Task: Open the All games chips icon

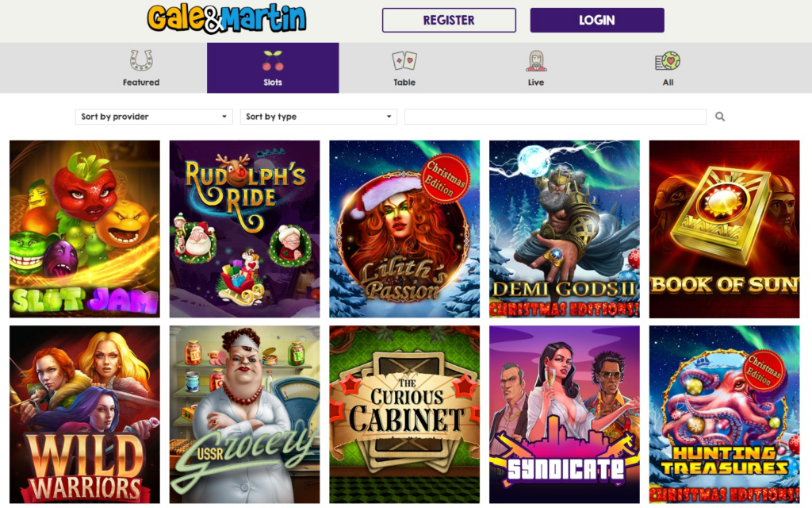Action: coord(668,61)
